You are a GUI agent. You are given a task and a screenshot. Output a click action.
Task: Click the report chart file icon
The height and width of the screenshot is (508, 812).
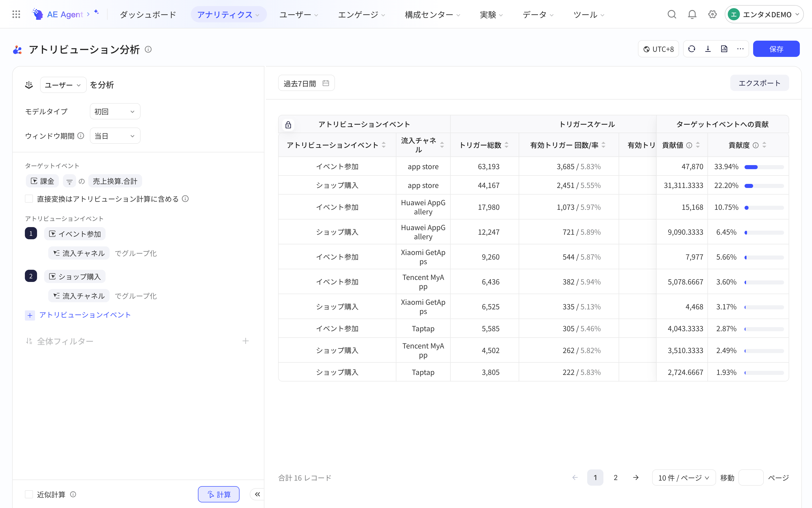point(724,49)
